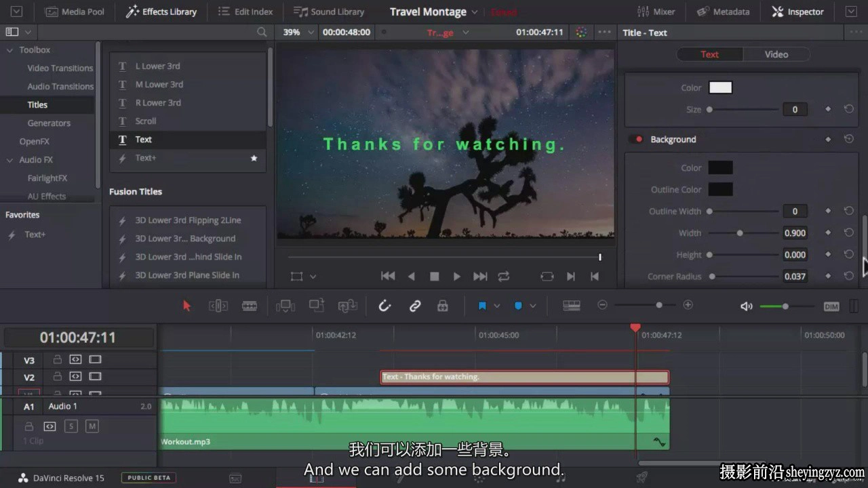Select the Blade Edit Mode tool
The height and width of the screenshot is (488, 868).
[x=250, y=306]
